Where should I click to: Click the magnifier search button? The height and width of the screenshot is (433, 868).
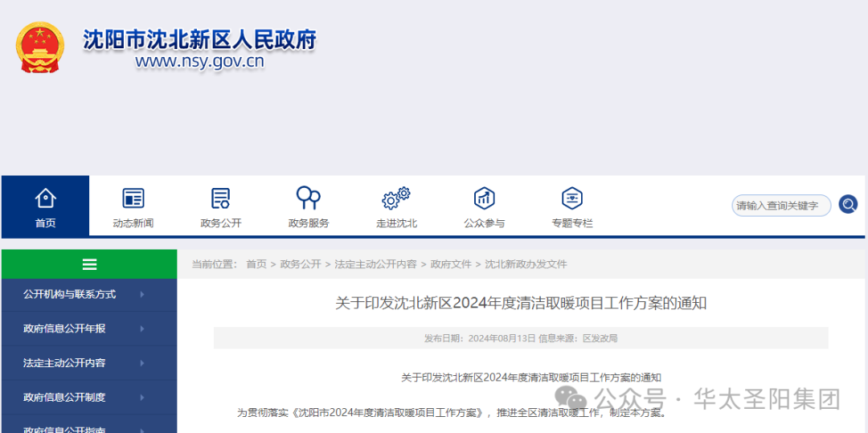848,205
